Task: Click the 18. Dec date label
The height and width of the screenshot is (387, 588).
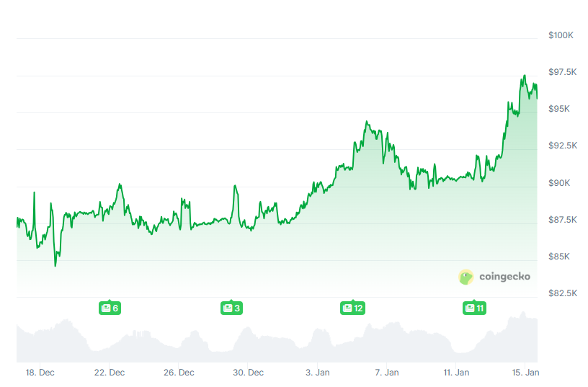Action: pyautogui.click(x=40, y=373)
